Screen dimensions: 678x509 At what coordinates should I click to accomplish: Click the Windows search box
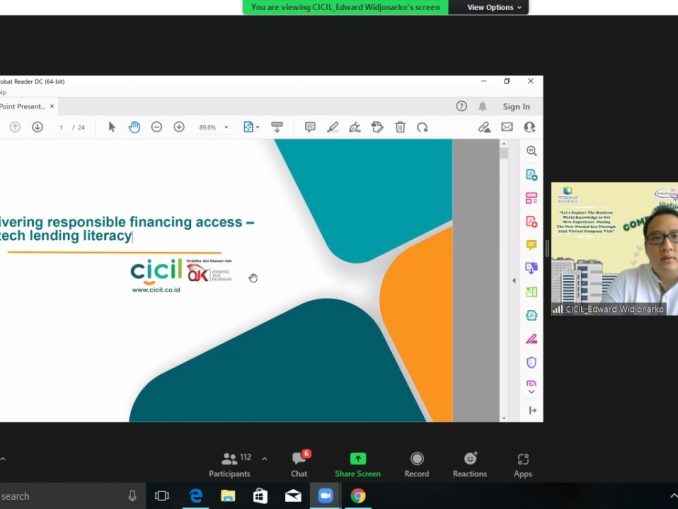71,496
